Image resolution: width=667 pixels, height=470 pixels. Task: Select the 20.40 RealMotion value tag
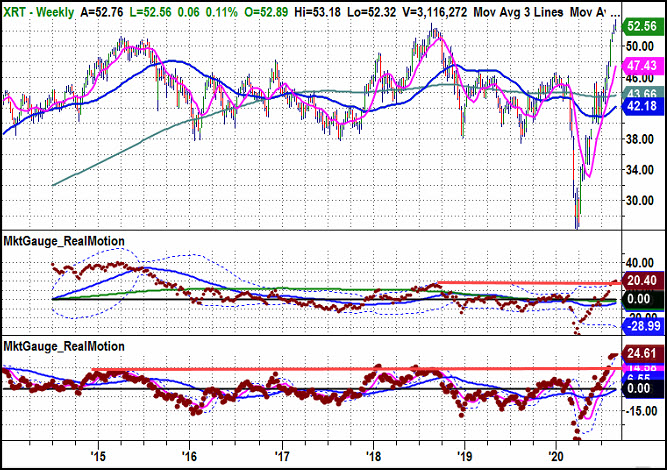click(x=642, y=280)
